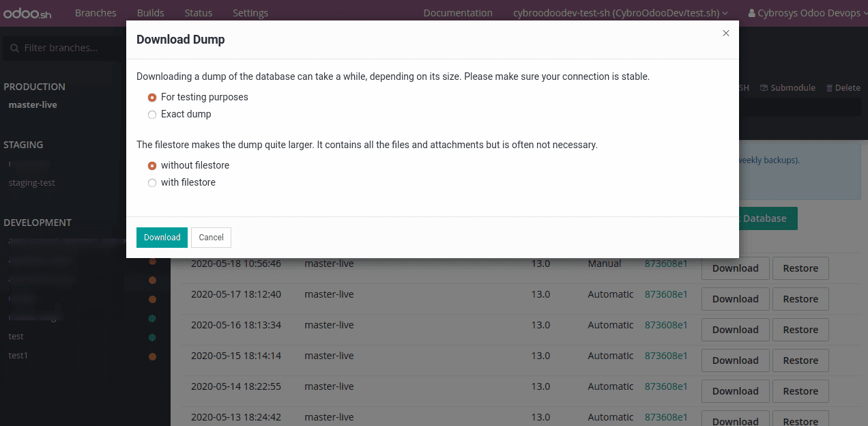Open commit 873608e1 of 2020-05-16 backup

666,325
